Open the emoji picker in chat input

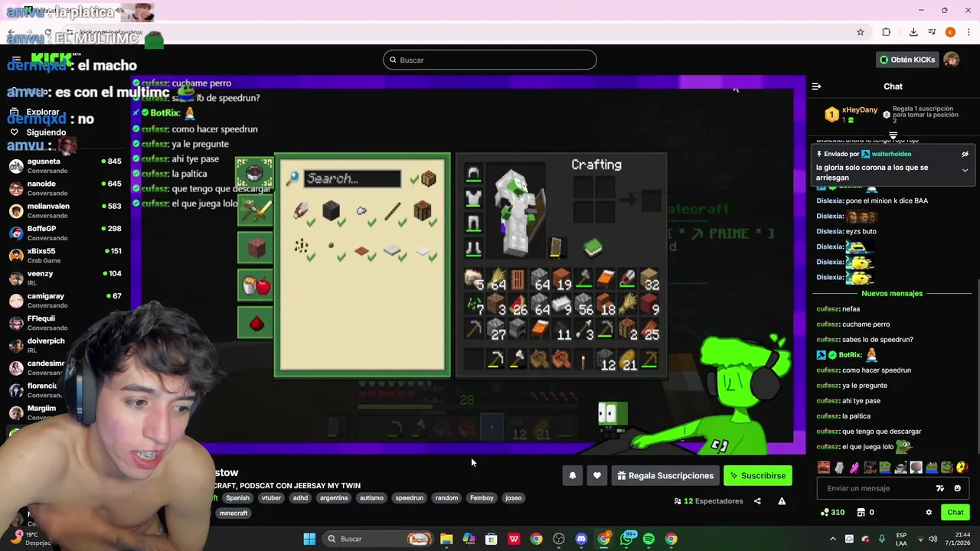tap(957, 488)
